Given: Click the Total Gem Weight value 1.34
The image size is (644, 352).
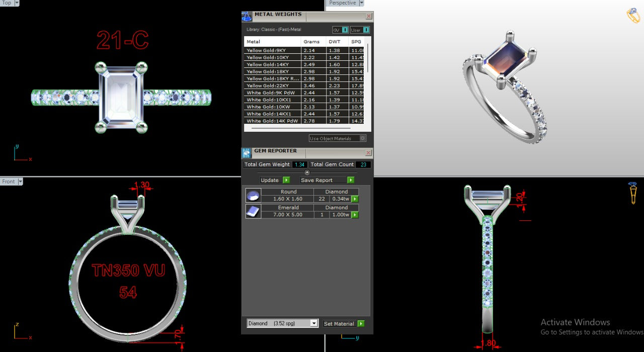Looking at the screenshot, I should [300, 164].
